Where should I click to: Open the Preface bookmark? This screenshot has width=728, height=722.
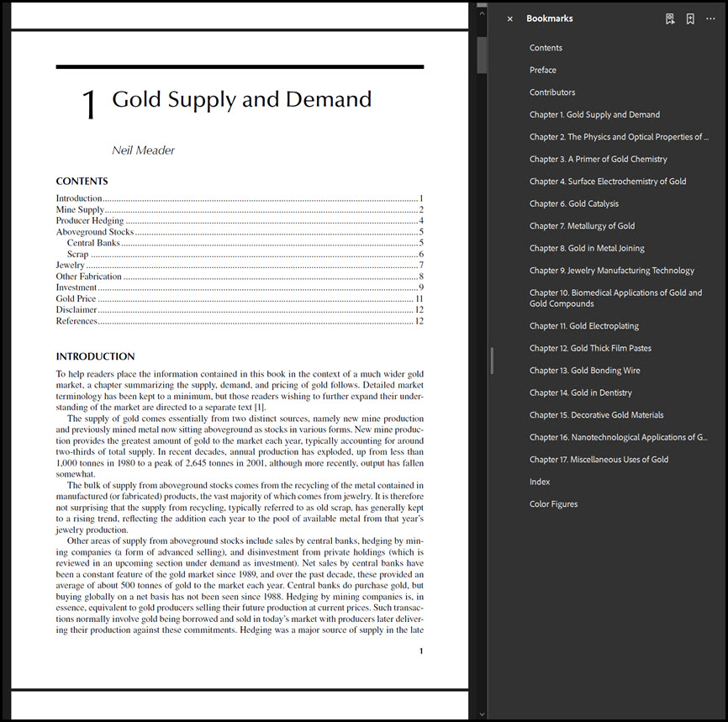tap(543, 70)
